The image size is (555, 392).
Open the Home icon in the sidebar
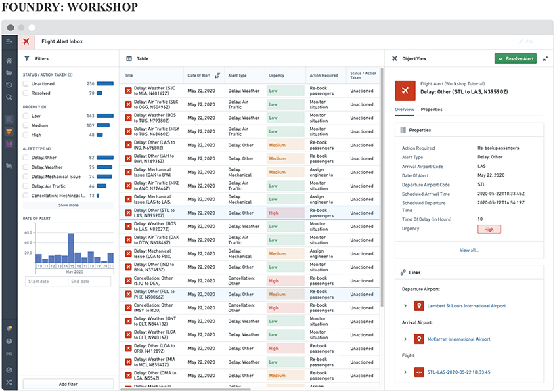click(x=9, y=61)
